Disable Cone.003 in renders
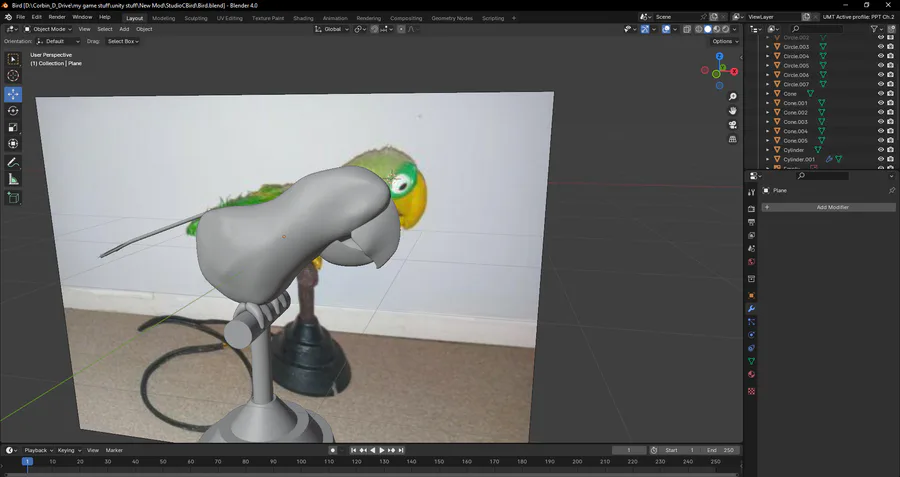The height and width of the screenshot is (477, 900). [x=890, y=122]
